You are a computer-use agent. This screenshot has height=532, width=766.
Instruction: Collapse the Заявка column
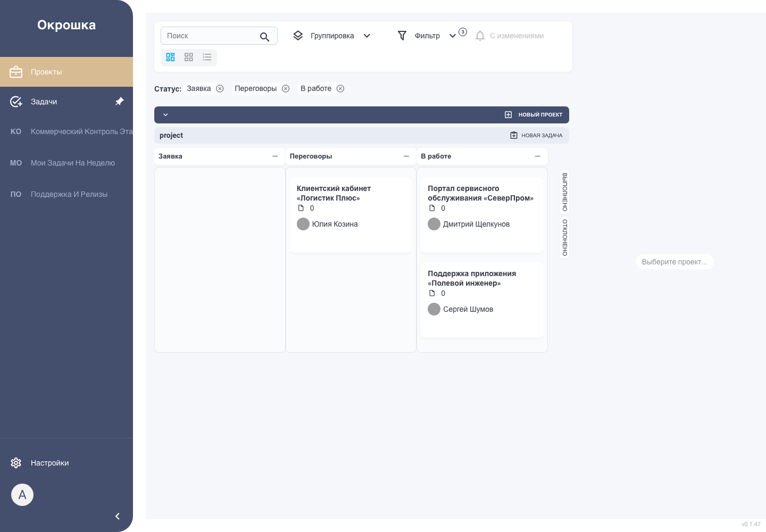tap(275, 156)
